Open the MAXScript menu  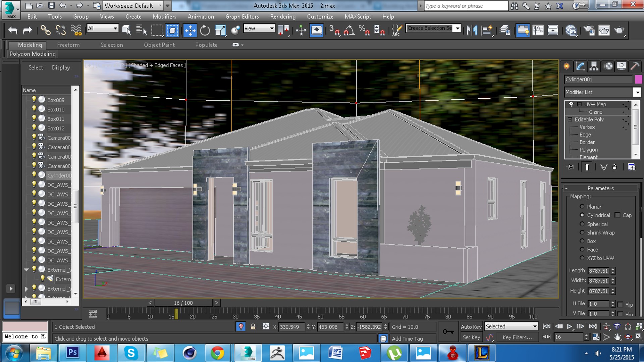pos(358,16)
